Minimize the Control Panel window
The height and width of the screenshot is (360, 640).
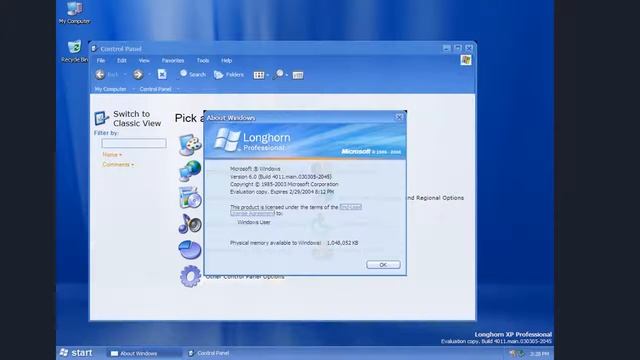[x=446, y=48]
